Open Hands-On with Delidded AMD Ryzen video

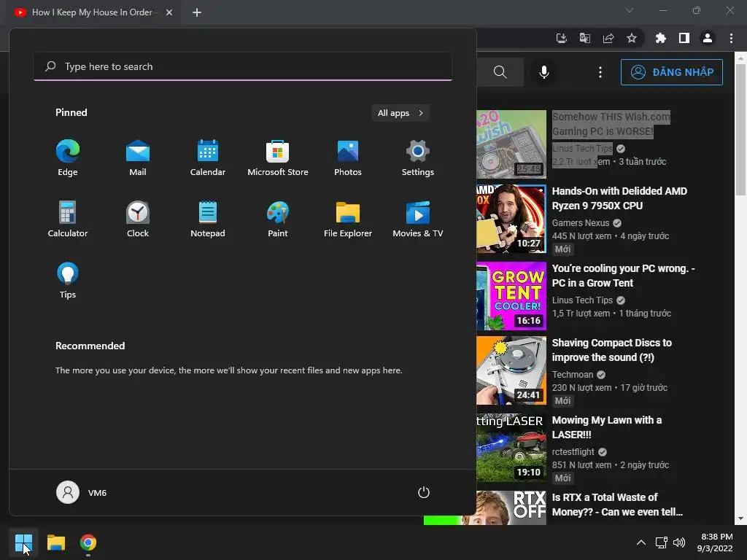619,198
